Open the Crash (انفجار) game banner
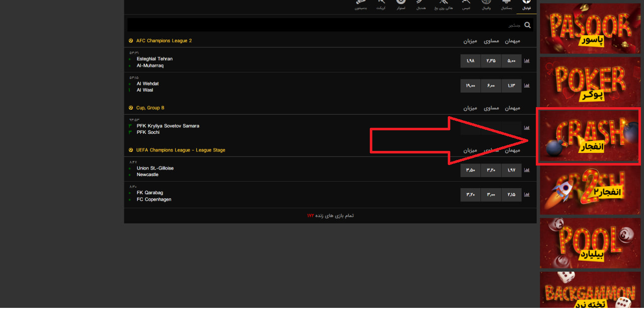This screenshot has width=644, height=326. (589, 136)
